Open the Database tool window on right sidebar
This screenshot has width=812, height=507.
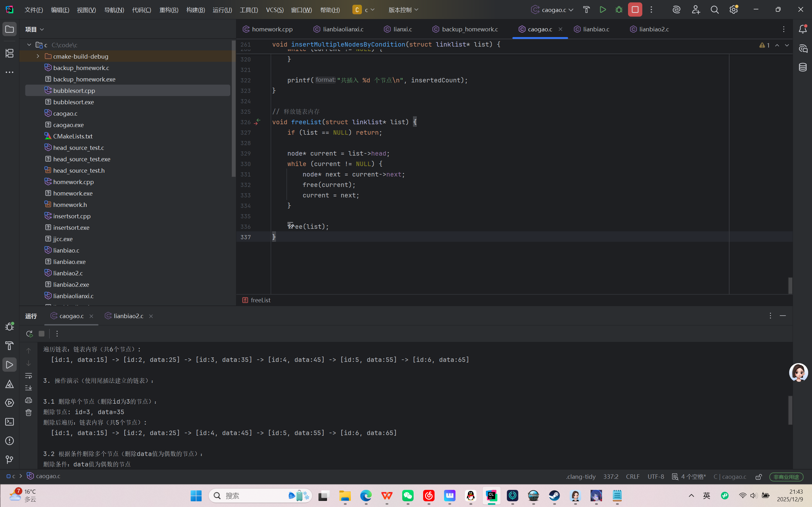click(x=802, y=67)
